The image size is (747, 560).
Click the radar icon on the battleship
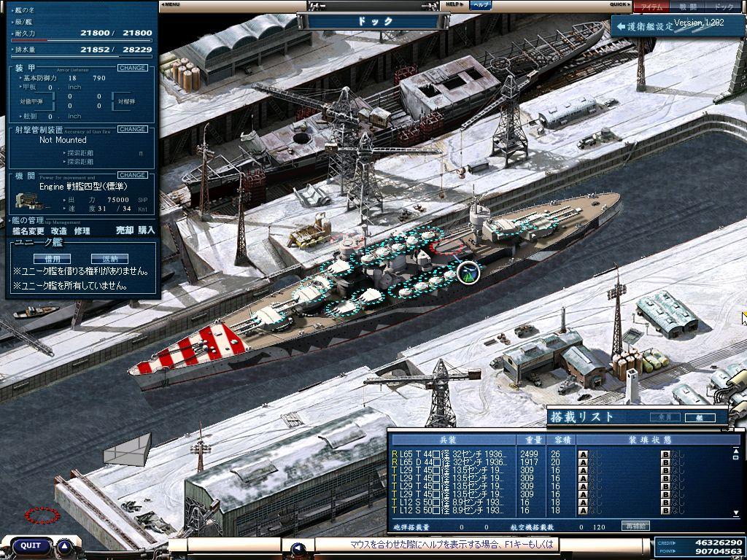[x=468, y=272]
